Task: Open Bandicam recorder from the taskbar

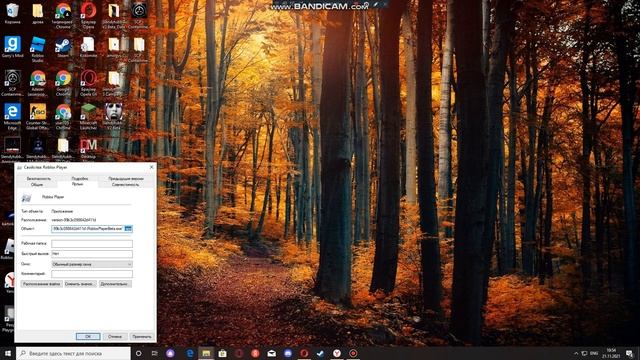Action: pyautogui.click(x=353, y=353)
